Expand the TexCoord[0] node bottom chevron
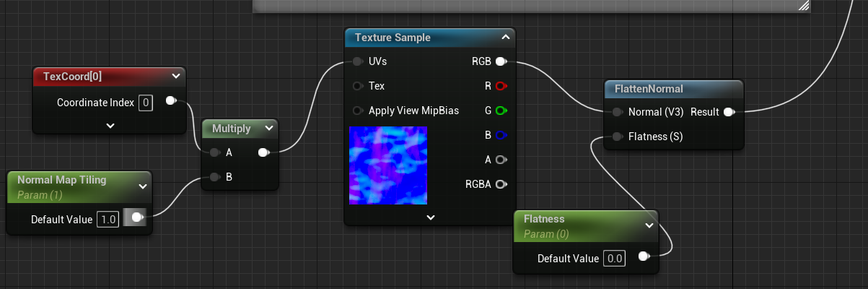Screen dimensions: 868x289 110,125
